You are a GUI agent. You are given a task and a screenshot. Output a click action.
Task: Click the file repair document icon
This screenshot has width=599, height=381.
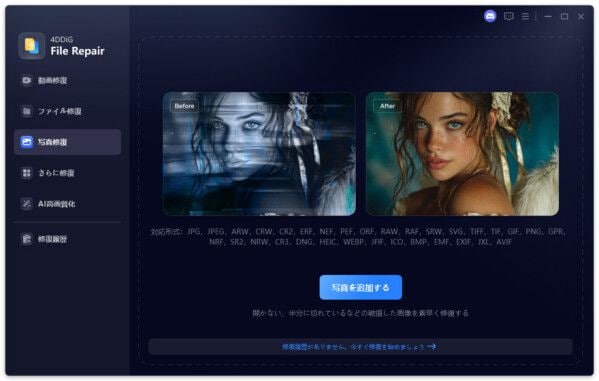[x=26, y=111]
